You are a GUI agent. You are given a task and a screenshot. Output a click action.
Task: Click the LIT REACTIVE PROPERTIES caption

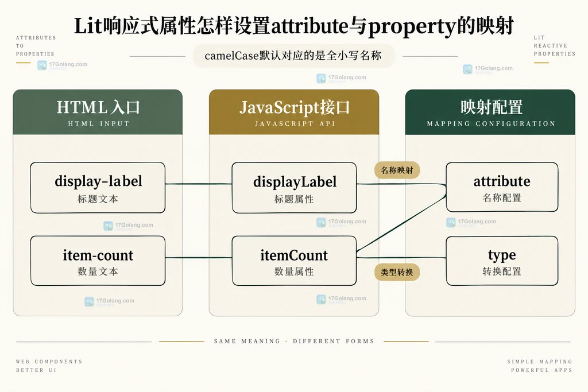point(554,46)
